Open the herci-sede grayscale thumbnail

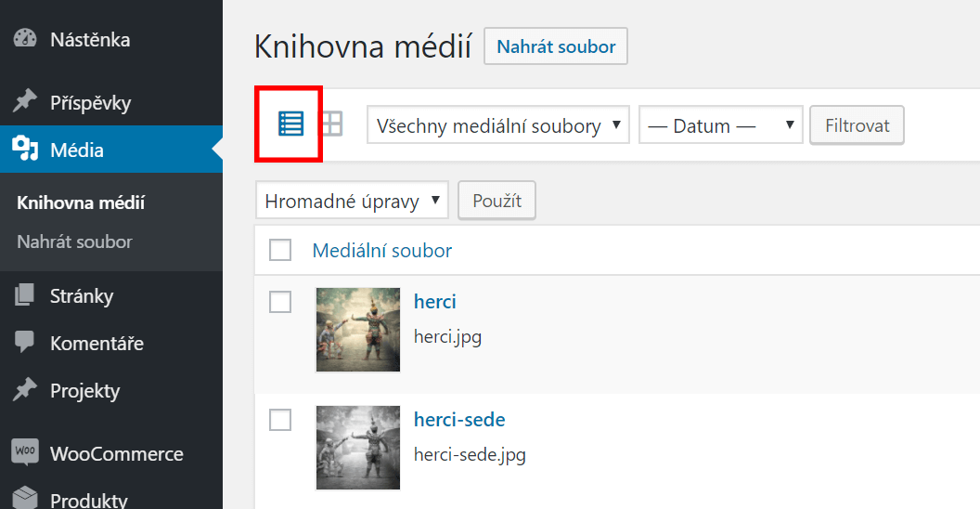(358, 448)
